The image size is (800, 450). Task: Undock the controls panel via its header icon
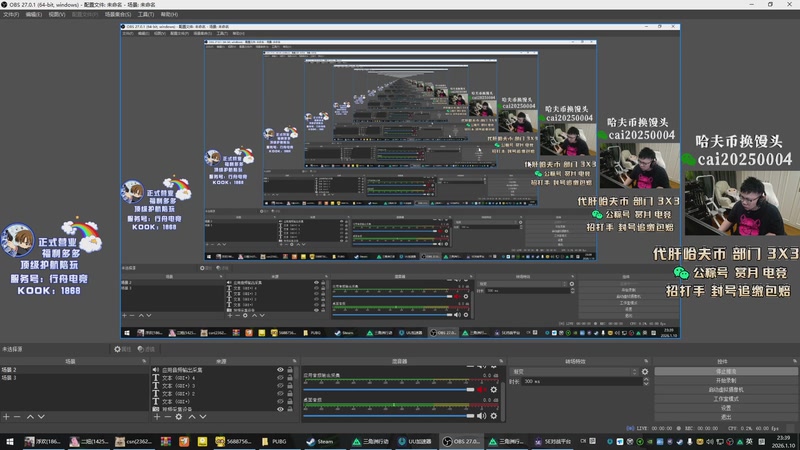coord(795,361)
